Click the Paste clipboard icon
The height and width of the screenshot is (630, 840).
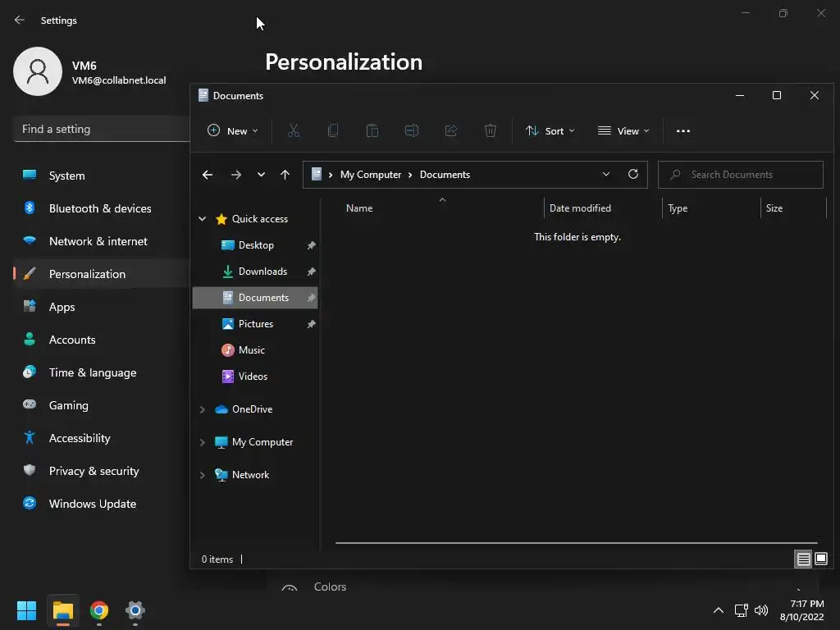pyautogui.click(x=372, y=130)
